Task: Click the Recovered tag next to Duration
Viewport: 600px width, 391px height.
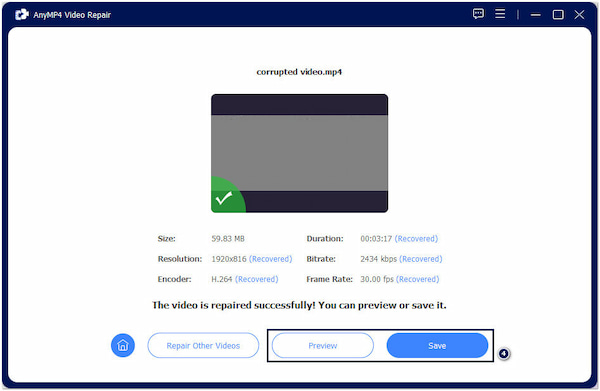Action: coord(416,239)
